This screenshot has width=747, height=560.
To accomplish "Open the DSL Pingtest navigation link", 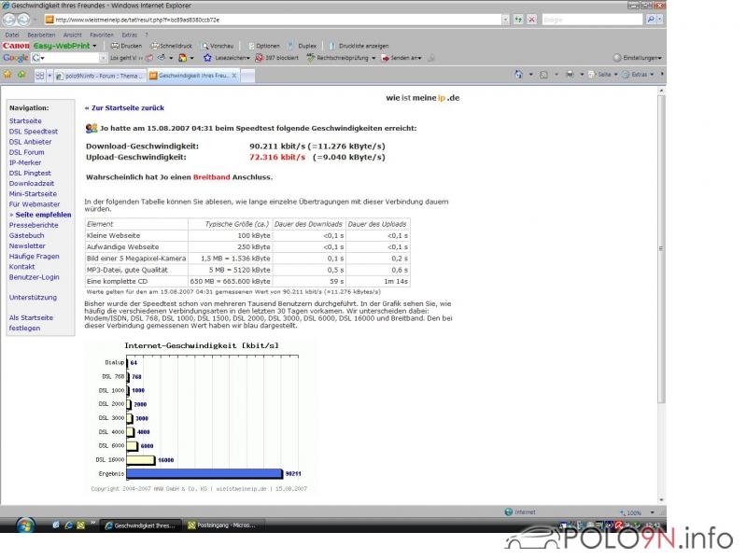I will point(30,174).
